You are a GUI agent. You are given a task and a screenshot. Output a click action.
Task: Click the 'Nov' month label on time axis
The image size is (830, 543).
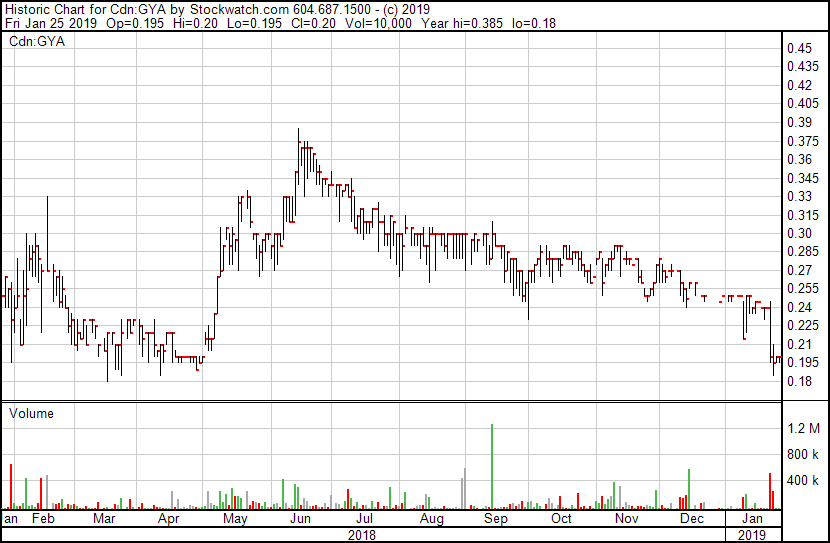[x=627, y=519]
